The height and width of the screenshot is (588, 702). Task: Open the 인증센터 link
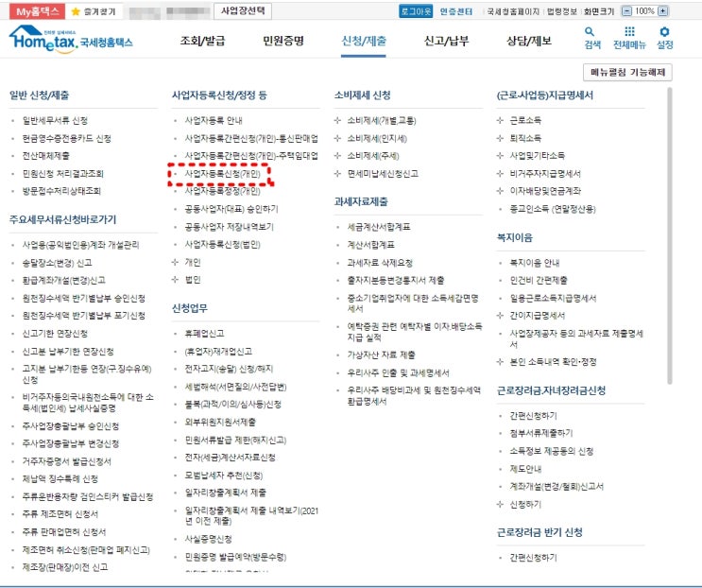(455, 11)
